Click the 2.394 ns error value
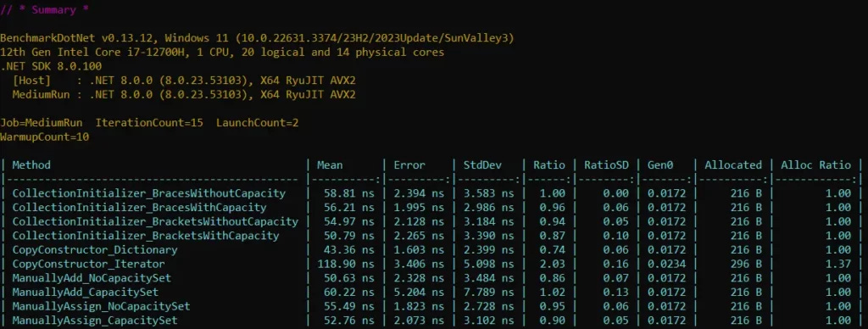Viewport: 868px width, 329px height. 419,193
